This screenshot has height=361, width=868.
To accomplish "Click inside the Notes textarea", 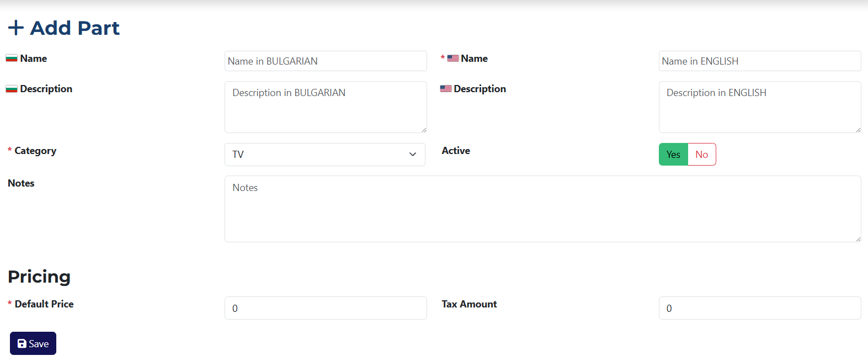I will tap(542, 209).
